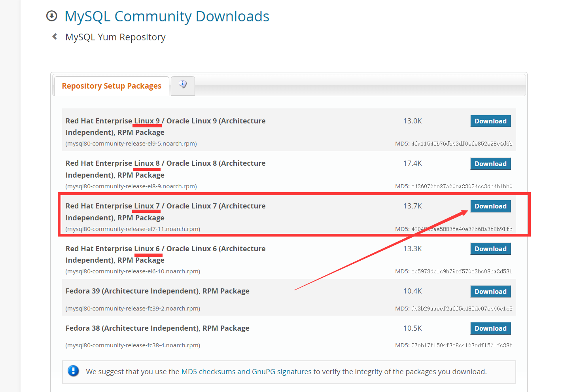
Task: Click filename mysql80-community-release-fc39-2.noarch.rpm
Action: (x=133, y=309)
